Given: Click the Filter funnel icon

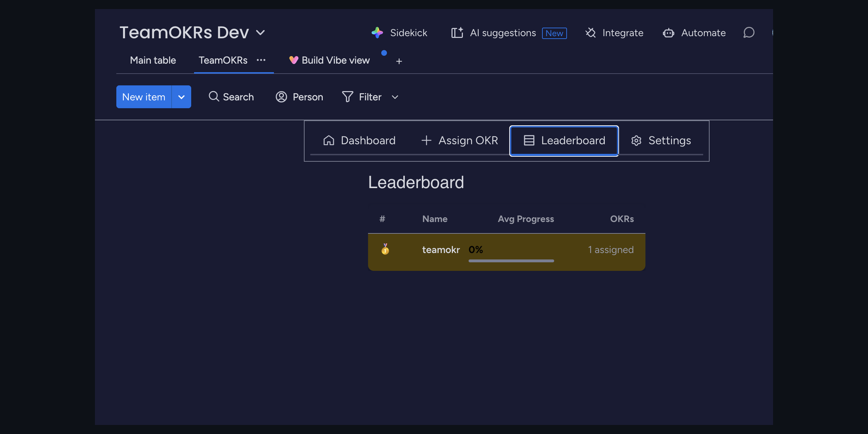Looking at the screenshot, I should tap(348, 97).
